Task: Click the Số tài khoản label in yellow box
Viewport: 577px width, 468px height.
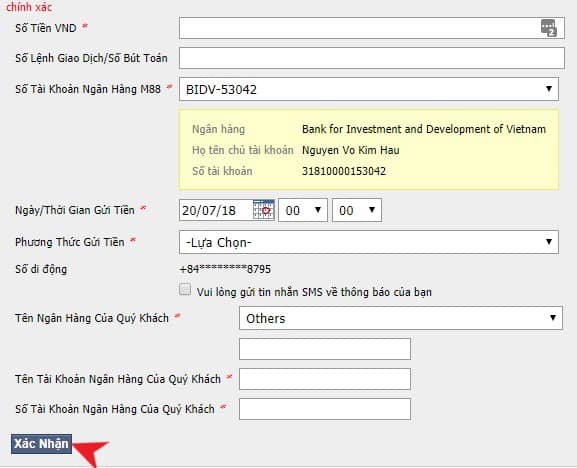Action: [222, 171]
